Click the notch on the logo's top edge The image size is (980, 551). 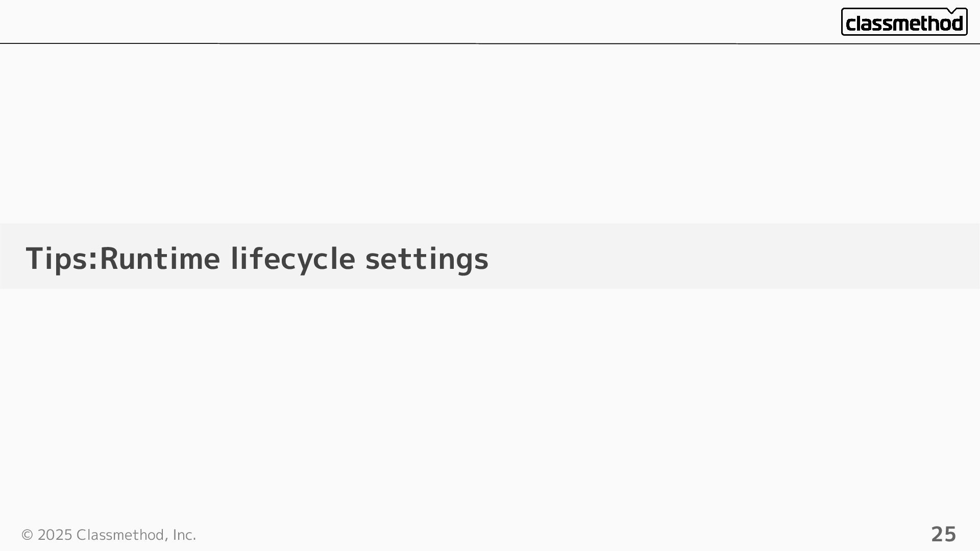coord(952,11)
